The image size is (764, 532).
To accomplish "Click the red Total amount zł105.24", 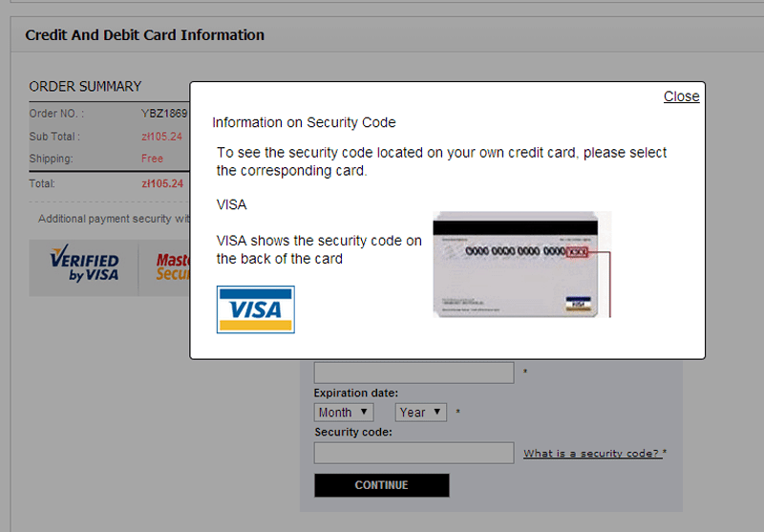I will (162, 183).
